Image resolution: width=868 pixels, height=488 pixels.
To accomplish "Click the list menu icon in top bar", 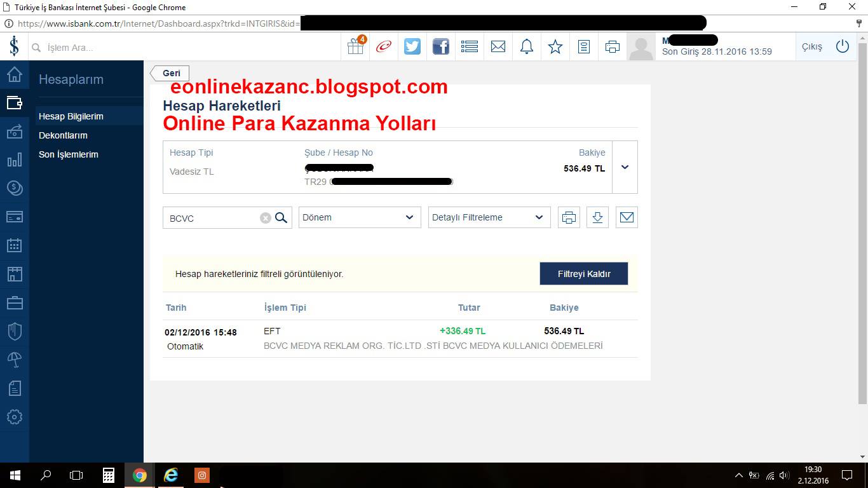I will [470, 46].
